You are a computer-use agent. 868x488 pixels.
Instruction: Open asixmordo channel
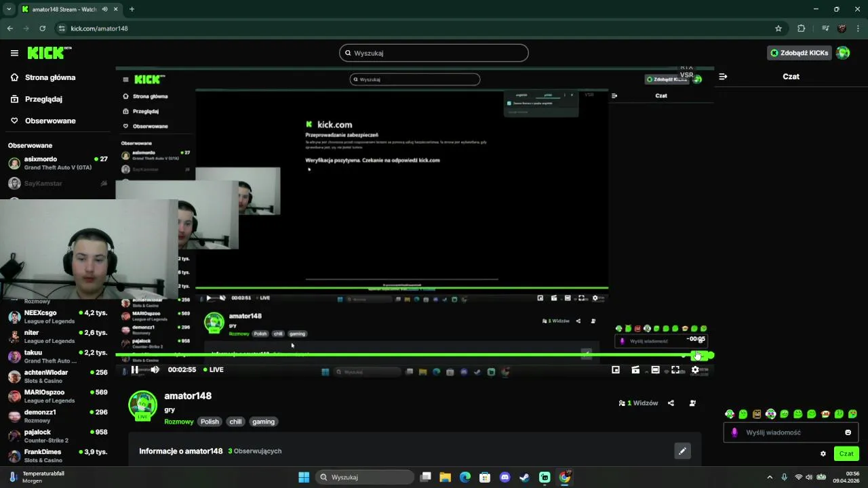[58, 163]
